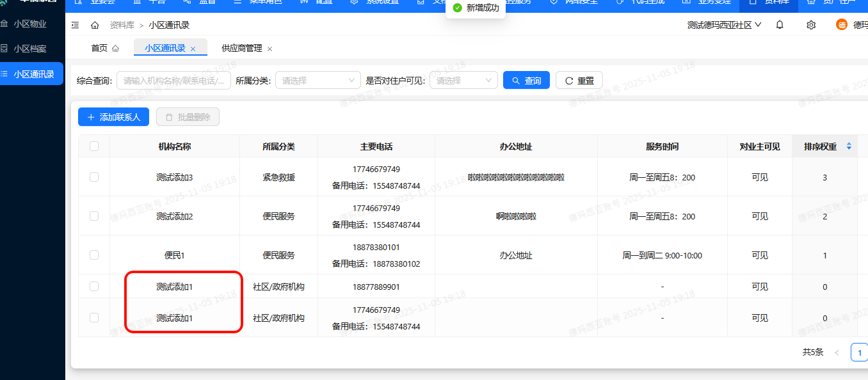Close the 小区通讯录 tab
The width and height of the screenshot is (868, 380).
(193, 49)
